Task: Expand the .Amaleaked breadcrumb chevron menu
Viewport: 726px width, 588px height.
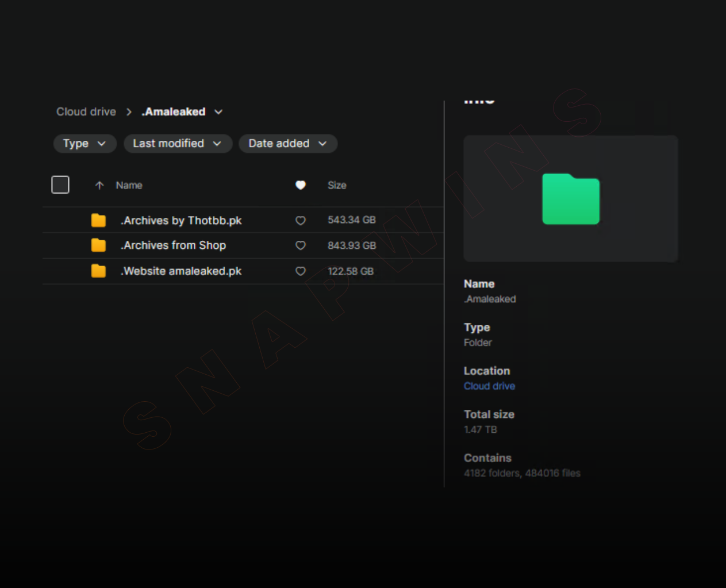Action: tap(218, 112)
